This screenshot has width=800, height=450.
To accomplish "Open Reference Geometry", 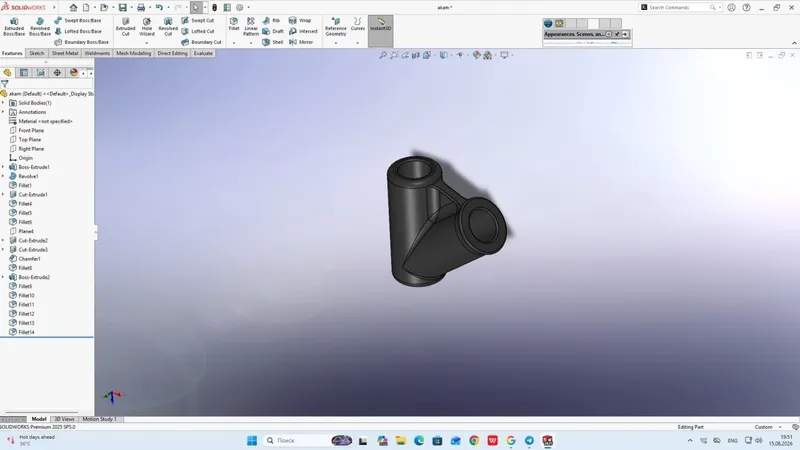I will (336, 27).
